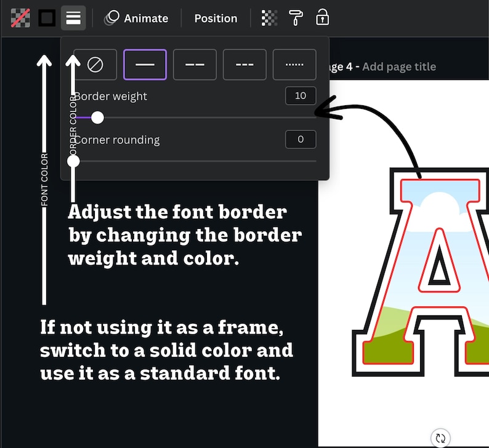Click the Border weight value field
Screen dimensions: 489x448
(301, 95)
